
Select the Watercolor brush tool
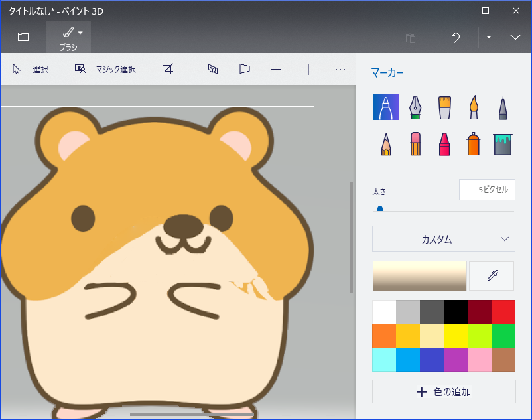click(x=474, y=107)
